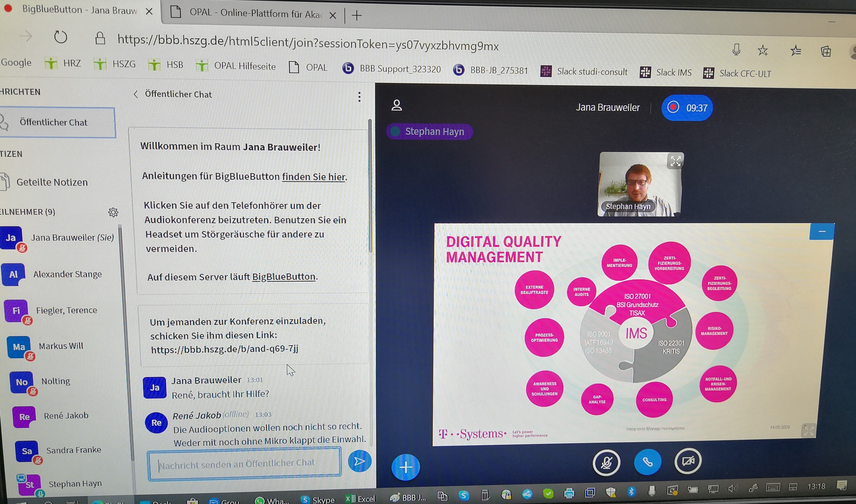Open 'finden Sie hier' link
The height and width of the screenshot is (504, 856).
(314, 176)
